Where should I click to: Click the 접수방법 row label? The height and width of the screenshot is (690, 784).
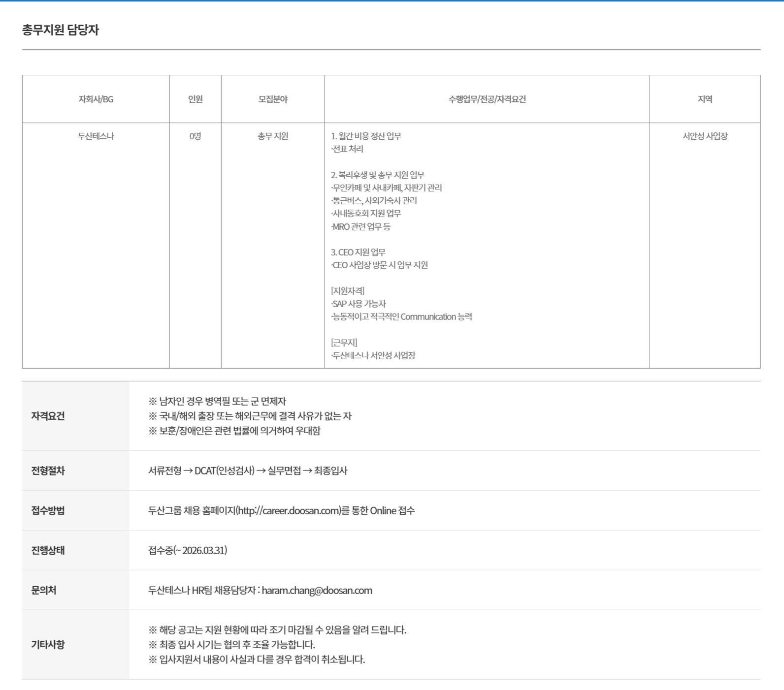48,511
